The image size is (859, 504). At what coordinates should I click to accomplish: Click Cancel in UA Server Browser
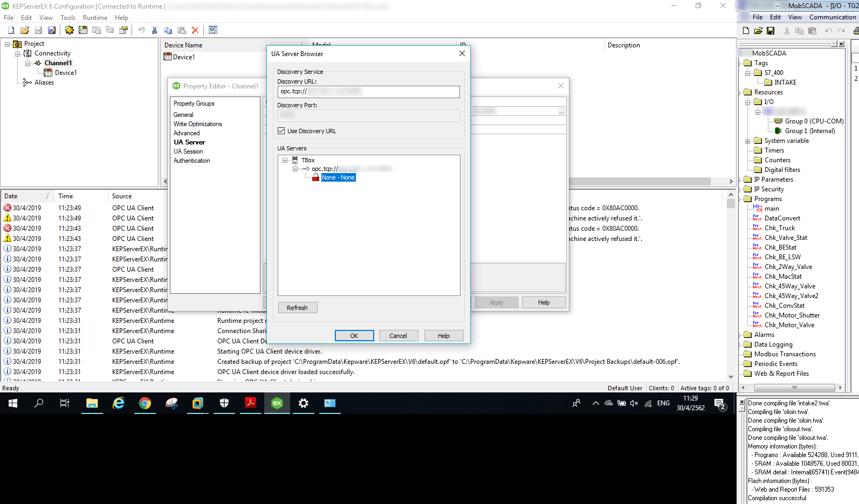click(x=398, y=336)
